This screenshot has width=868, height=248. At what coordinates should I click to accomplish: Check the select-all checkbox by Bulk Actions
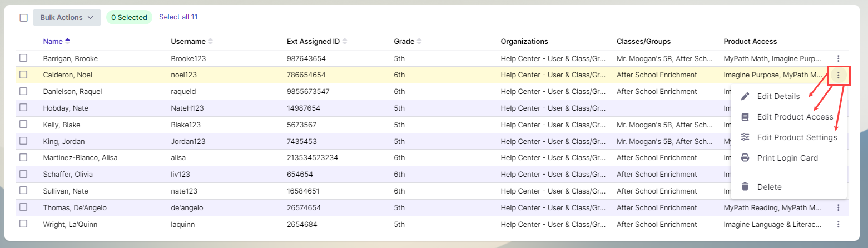click(x=23, y=18)
